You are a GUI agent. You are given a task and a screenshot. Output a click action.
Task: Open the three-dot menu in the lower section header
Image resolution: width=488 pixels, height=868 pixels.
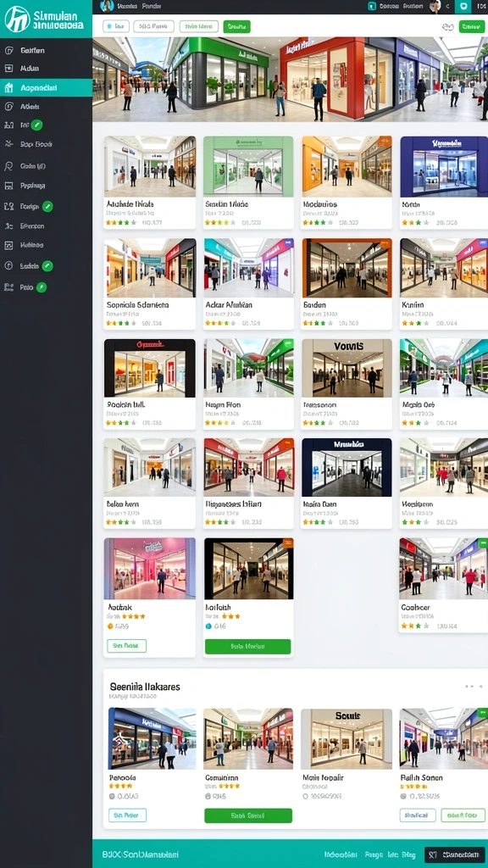pos(469,687)
